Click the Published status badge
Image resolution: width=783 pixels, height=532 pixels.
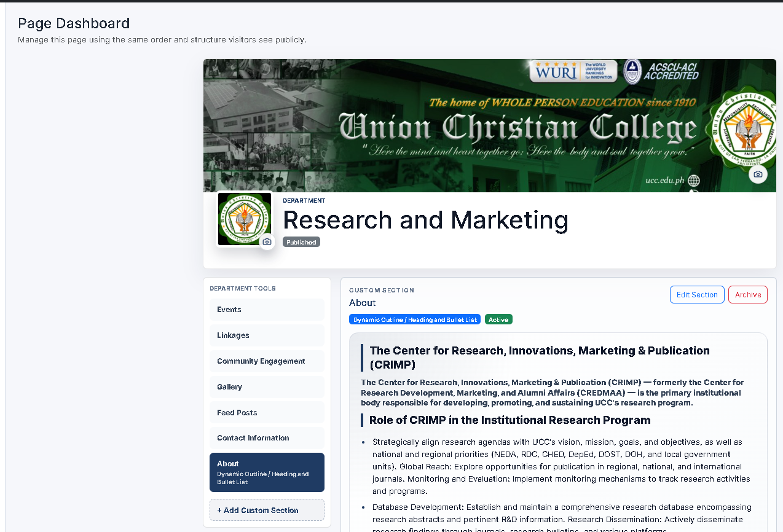tap(301, 242)
